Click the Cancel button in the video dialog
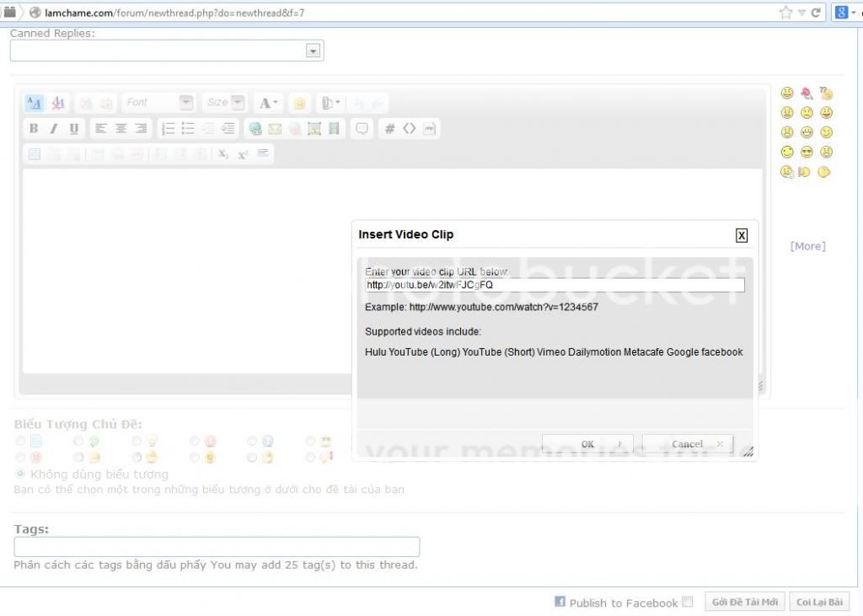 point(688,444)
